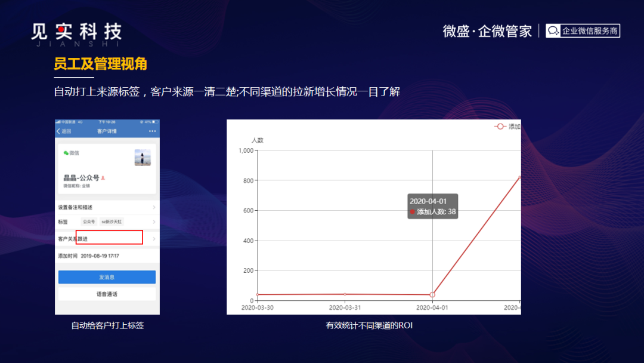Screen dimensions: 644x363
Task: Click the customer avatar photo
Action: point(143,157)
